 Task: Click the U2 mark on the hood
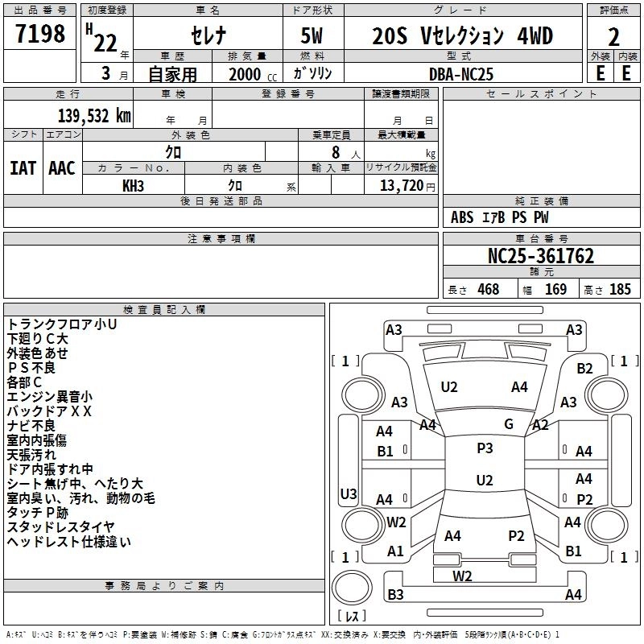pyautogui.click(x=449, y=387)
